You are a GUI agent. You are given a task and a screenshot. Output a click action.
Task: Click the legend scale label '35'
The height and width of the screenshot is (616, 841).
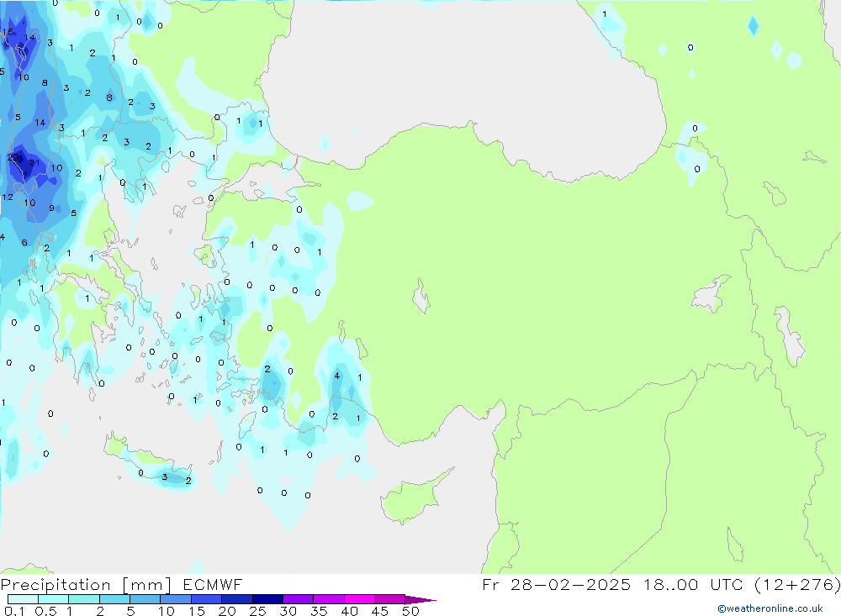[x=319, y=611]
